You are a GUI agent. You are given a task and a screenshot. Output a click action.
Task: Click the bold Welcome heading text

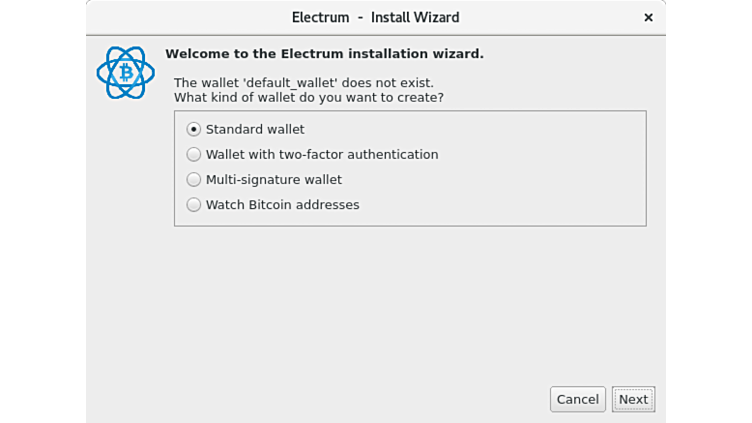[324, 54]
